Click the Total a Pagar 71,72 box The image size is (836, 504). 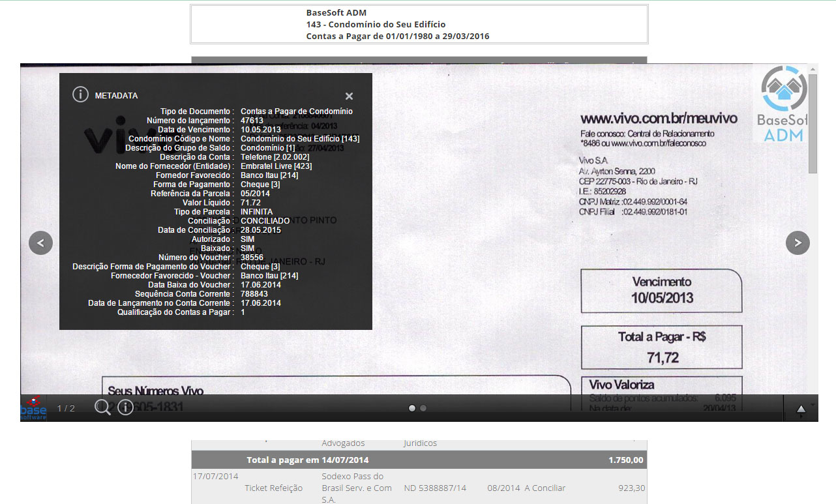tap(661, 347)
